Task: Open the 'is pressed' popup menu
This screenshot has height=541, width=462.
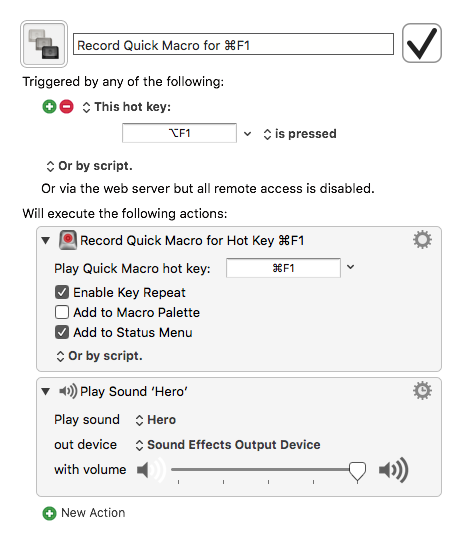Action: [x=300, y=134]
